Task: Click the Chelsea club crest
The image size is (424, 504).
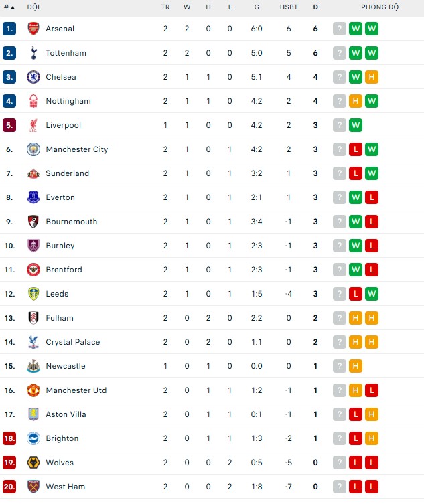Action: click(33, 77)
